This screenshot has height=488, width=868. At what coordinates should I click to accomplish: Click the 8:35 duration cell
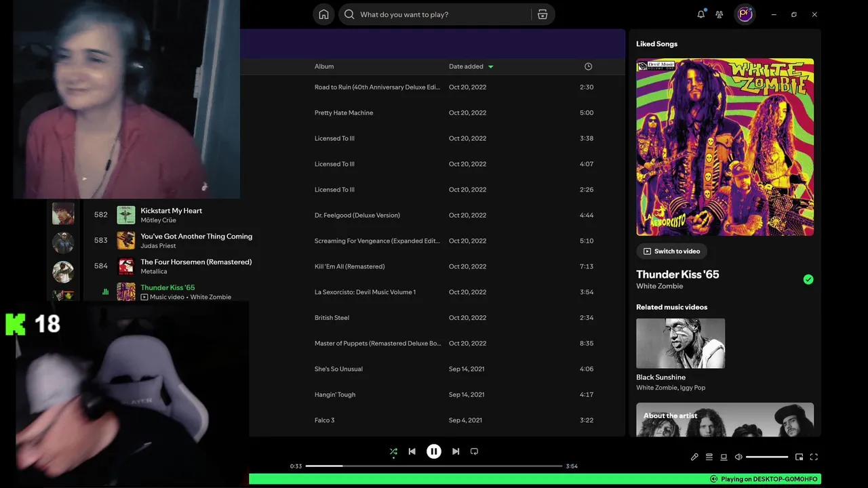click(587, 344)
